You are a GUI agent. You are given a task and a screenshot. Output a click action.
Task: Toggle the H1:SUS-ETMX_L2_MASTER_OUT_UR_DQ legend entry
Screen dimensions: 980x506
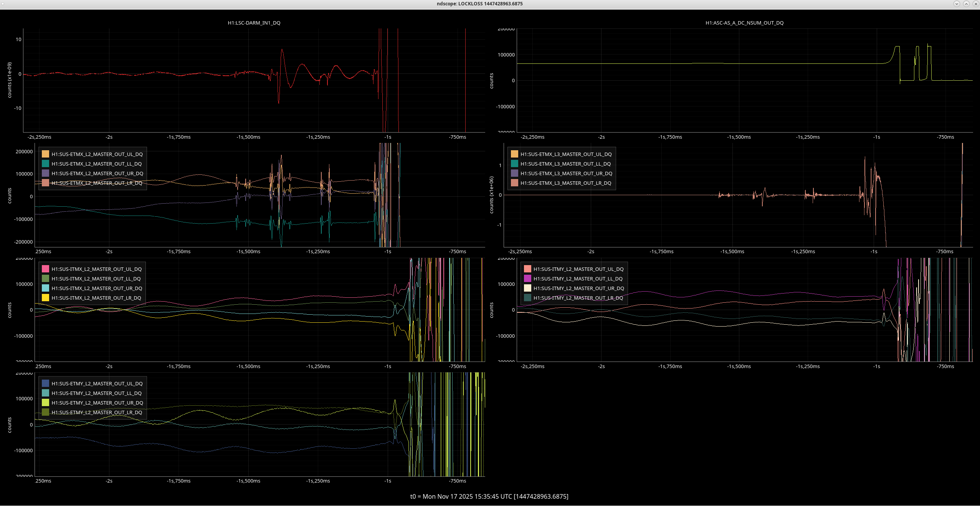point(97,173)
